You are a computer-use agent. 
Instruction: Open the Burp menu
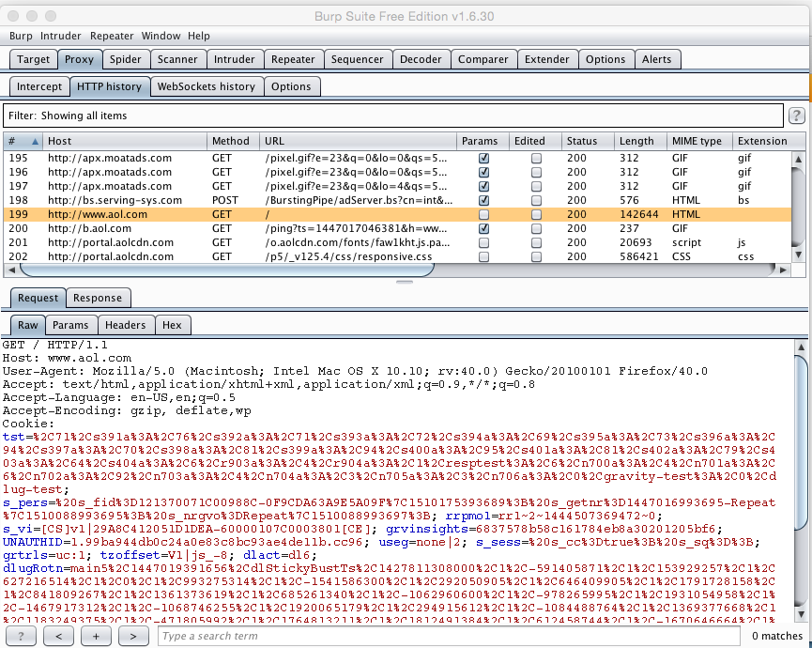click(21, 36)
